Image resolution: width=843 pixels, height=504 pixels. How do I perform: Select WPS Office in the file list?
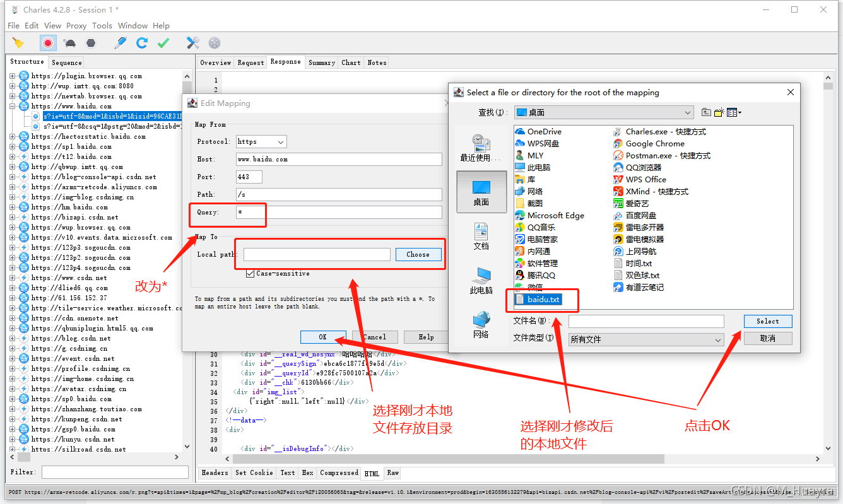point(640,179)
